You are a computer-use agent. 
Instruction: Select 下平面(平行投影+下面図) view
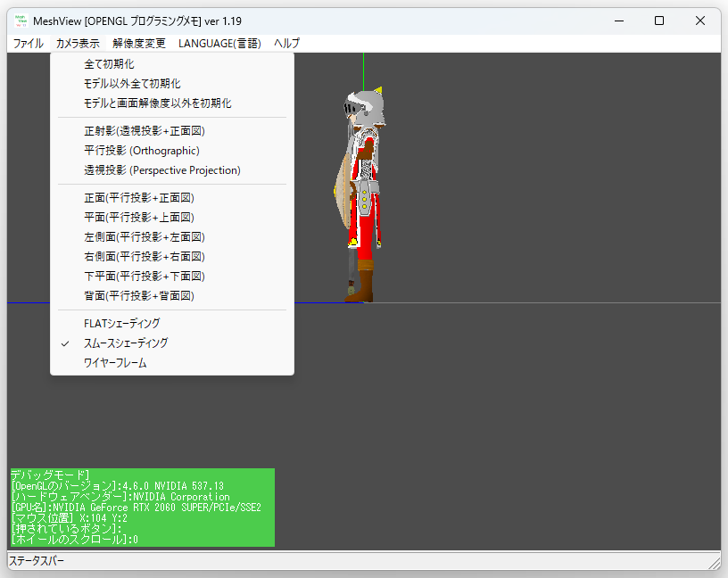click(x=172, y=277)
